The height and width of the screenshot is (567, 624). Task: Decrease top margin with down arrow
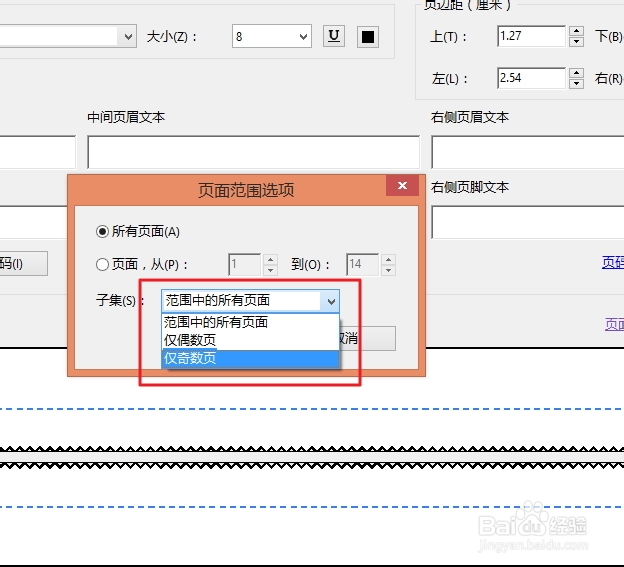coord(576,42)
